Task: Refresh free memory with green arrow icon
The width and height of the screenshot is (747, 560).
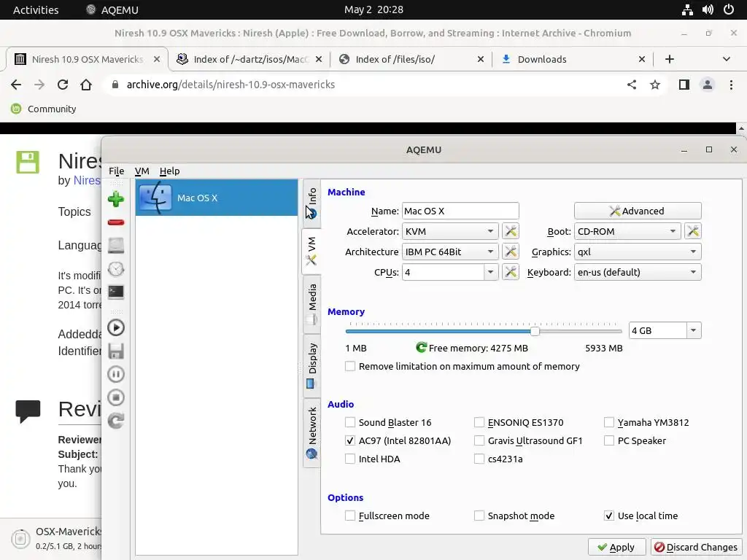Action: (x=421, y=348)
